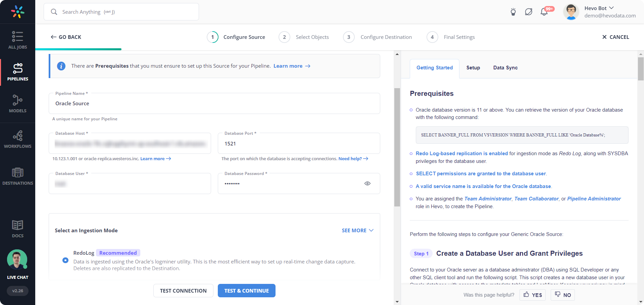Open Pipelines section in sidebar
The width and height of the screenshot is (644, 305).
coord(17,72)
